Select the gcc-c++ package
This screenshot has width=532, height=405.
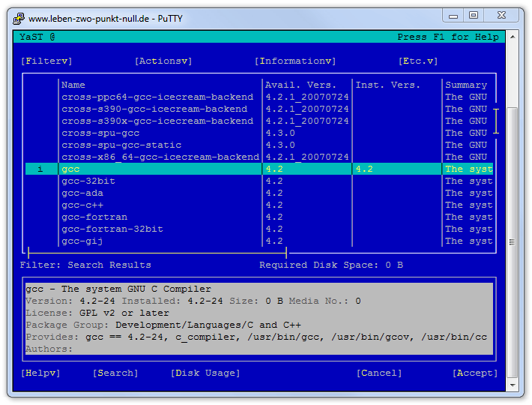(x=259, y=205)
